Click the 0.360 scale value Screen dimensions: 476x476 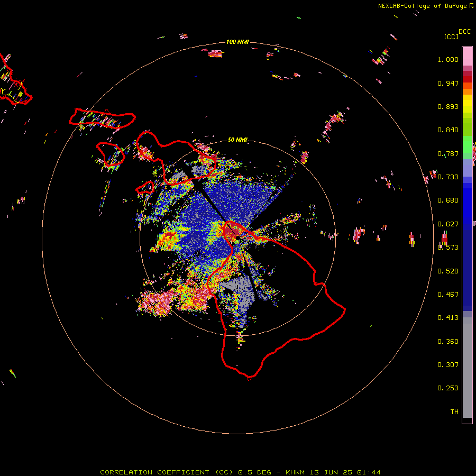click(448, 342)
